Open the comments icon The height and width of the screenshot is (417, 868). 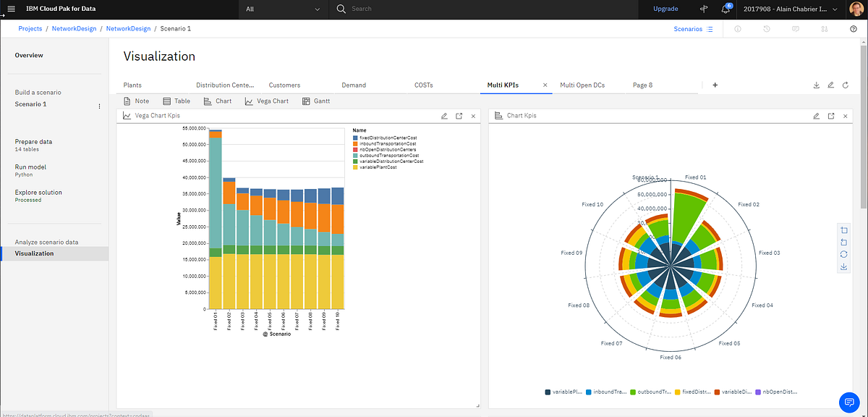[x=795, y=29]
